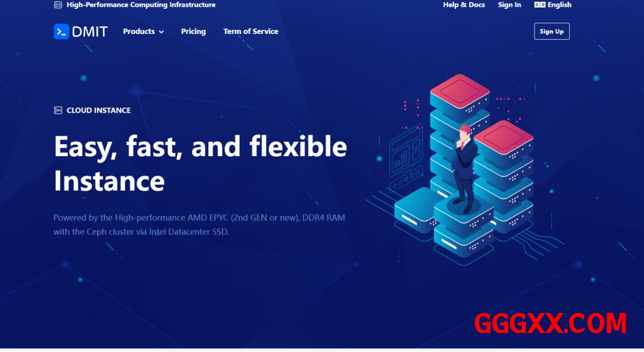The height and width of the screenshot is (352, 644).
Task: Click the red top of the tallest server stack
Action: [458, 90]
